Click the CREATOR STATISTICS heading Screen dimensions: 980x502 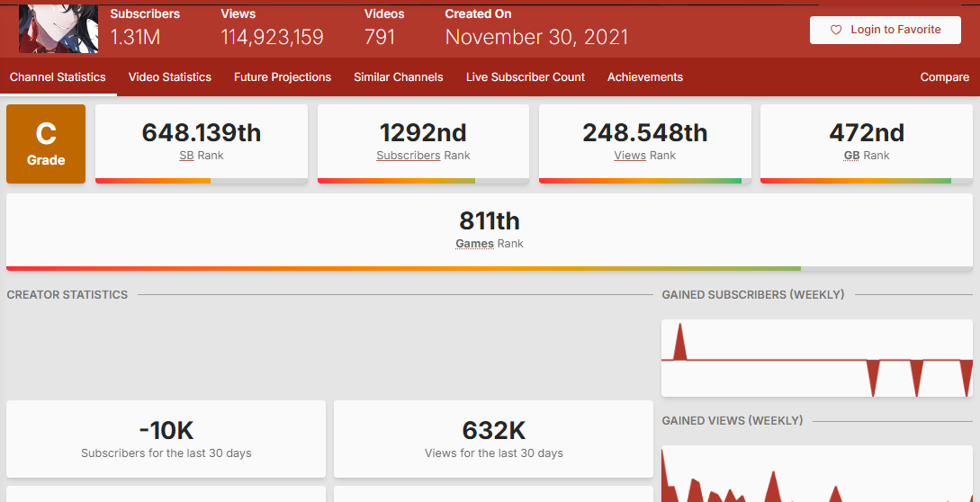point(67,294)
